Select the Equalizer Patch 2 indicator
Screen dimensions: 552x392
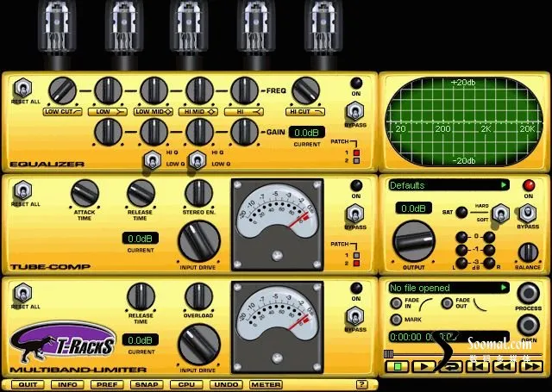(356, 160)
